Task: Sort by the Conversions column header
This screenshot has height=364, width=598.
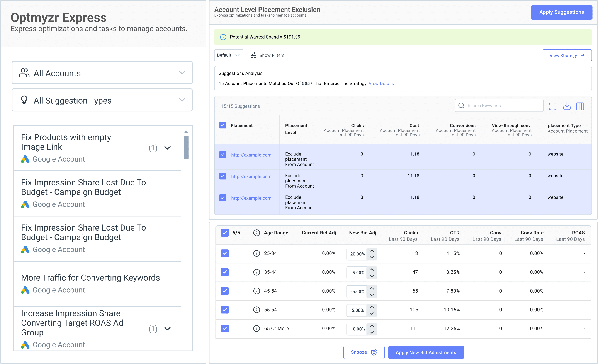Action: [463, 125]
